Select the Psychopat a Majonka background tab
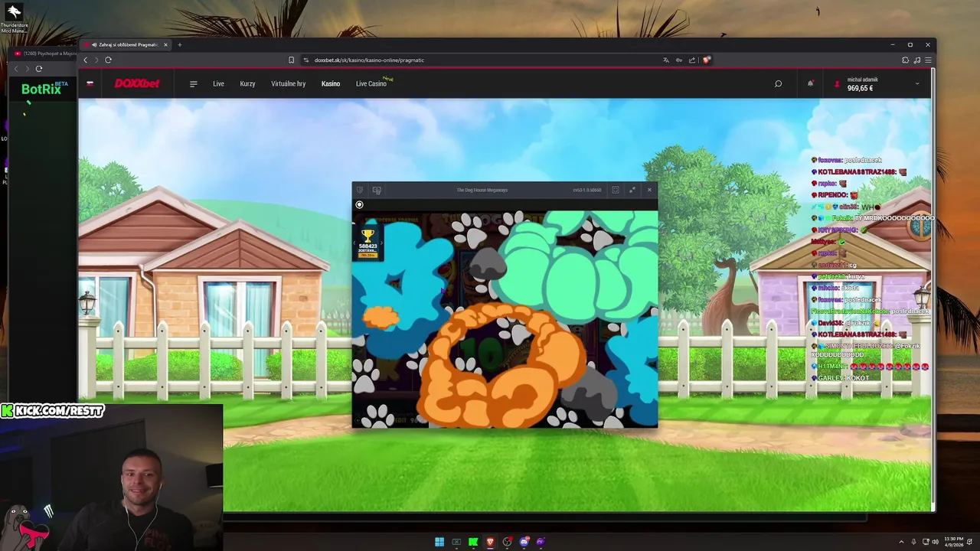The height and width of the screenshot is (551, 980). [x=44, y=53]
